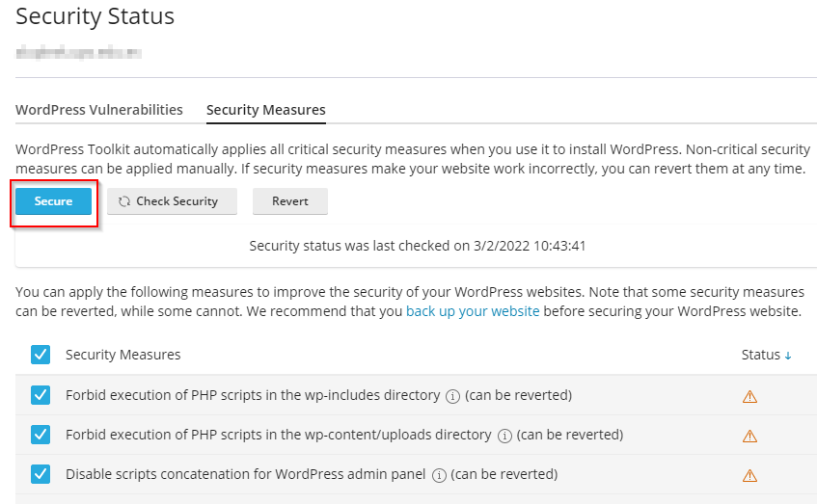Click warning status icon for wp-includes row
This screenshot has height=504, width=817.
click(749, 396)
